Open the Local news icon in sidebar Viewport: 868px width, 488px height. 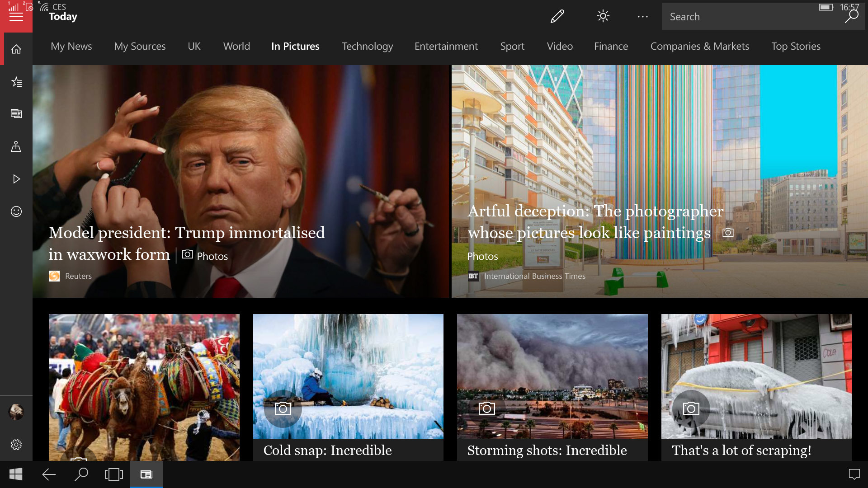click(x=16, y=146)
